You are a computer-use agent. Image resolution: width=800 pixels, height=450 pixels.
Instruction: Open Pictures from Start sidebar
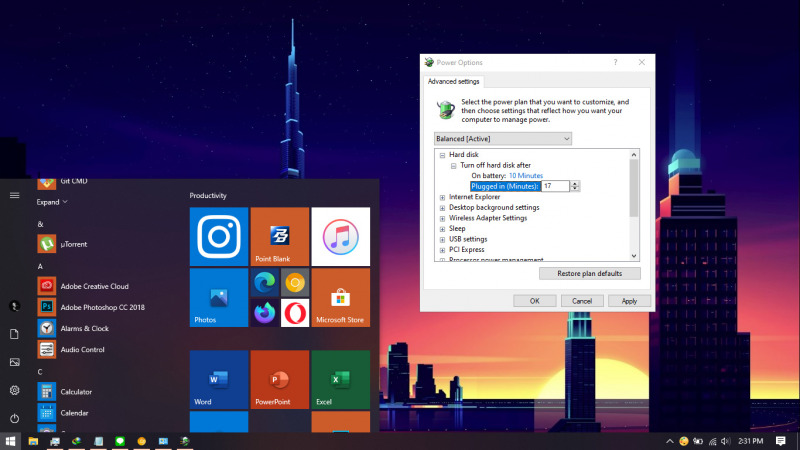coord(14,362)
